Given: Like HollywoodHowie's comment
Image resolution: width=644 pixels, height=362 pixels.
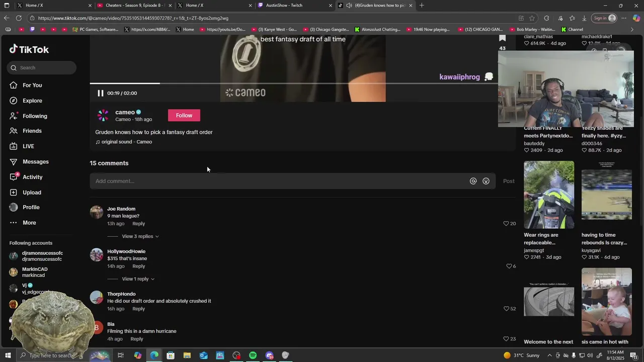Looking at the screenshot, I should click(509, 266).
